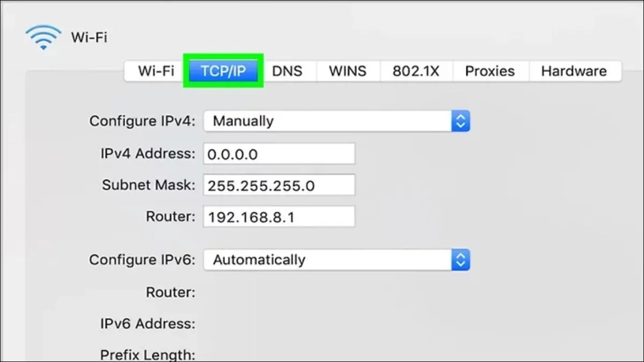Focus the Router field showing 192.168.8.1
Screen dimensions: 644x362
point(279,217)
